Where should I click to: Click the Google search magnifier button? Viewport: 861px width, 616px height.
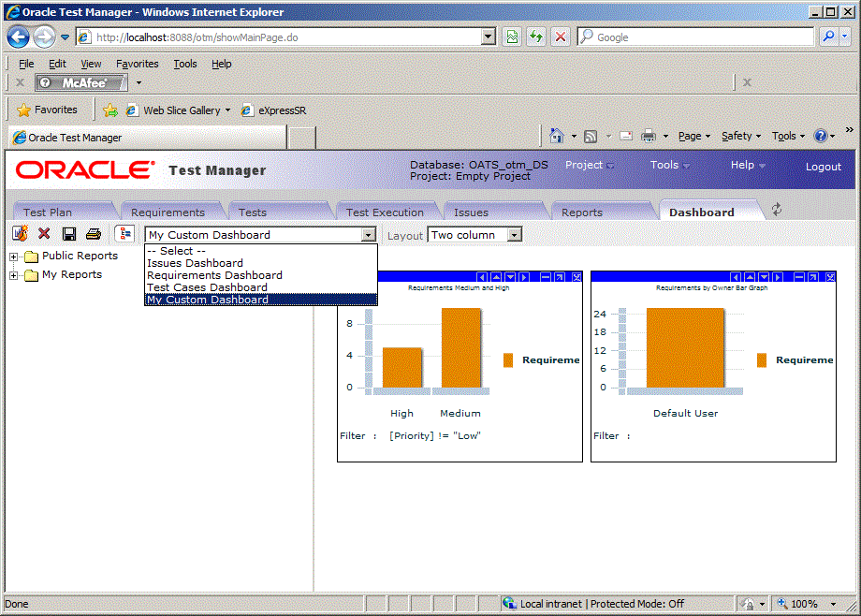[828, 37]
